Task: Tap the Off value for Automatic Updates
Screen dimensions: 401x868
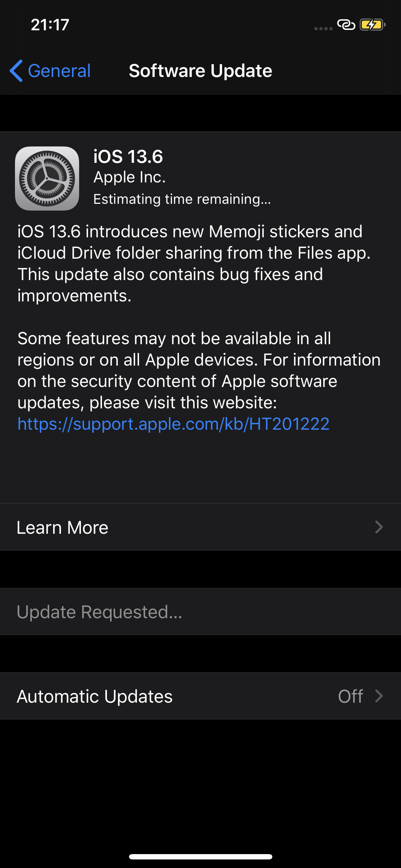Action: [x=351, y=696]
